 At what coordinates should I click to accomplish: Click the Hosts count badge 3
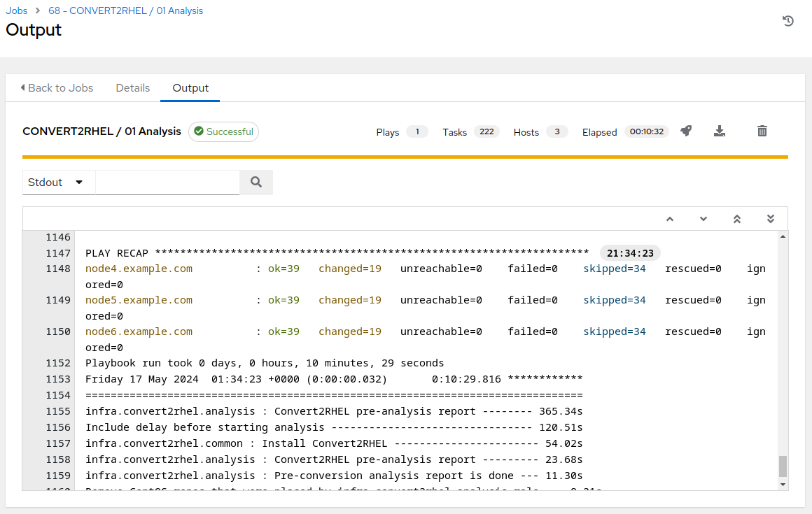[x=556, y=132]
